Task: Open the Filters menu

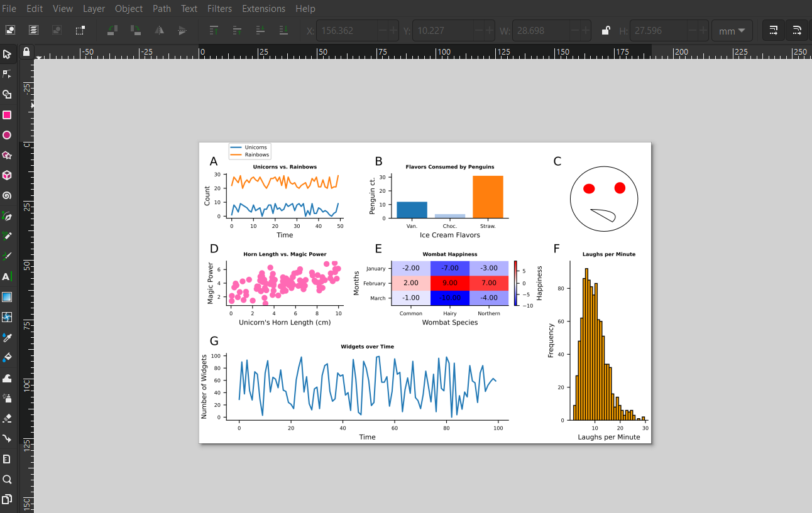Action: pos(219,8)
